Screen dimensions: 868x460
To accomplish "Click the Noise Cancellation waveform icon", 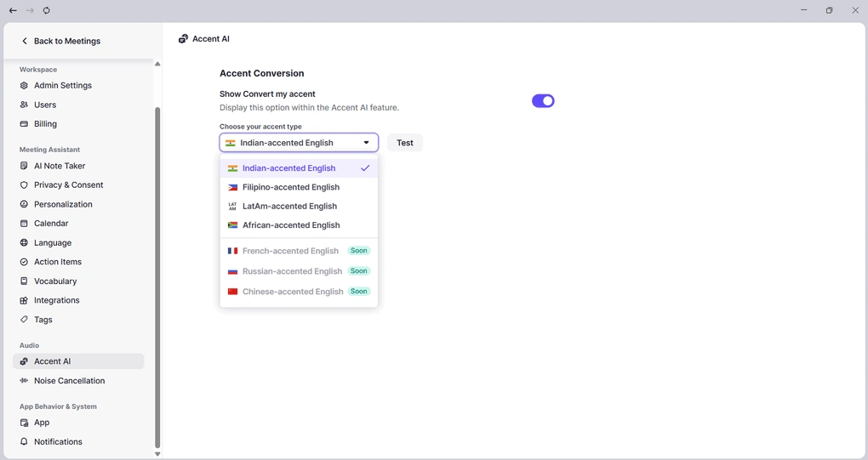I will point(24,380).
